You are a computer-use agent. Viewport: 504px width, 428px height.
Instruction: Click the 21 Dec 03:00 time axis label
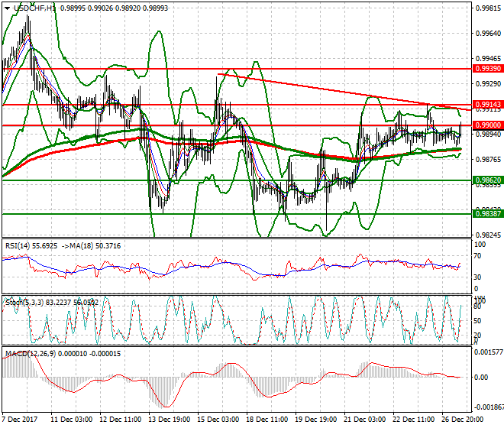click(x=364, y=420)
